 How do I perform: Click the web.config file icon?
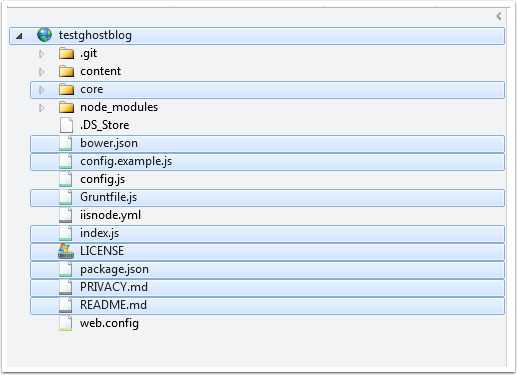pyautogui.click(x=66, y=323)
